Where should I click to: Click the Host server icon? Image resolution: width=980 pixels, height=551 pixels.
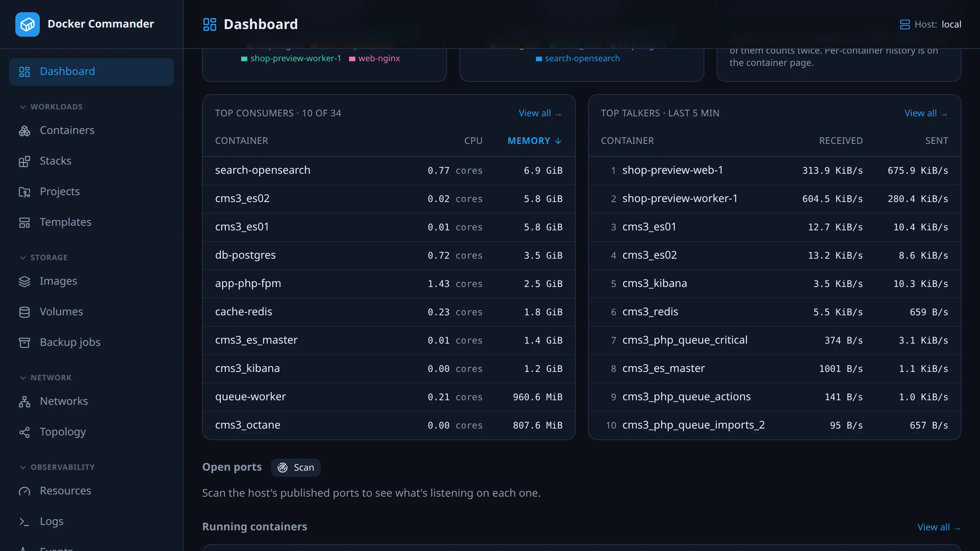905,24
